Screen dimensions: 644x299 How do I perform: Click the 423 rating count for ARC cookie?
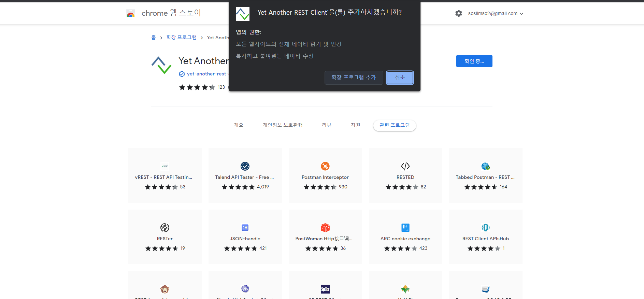pos(424,248)
